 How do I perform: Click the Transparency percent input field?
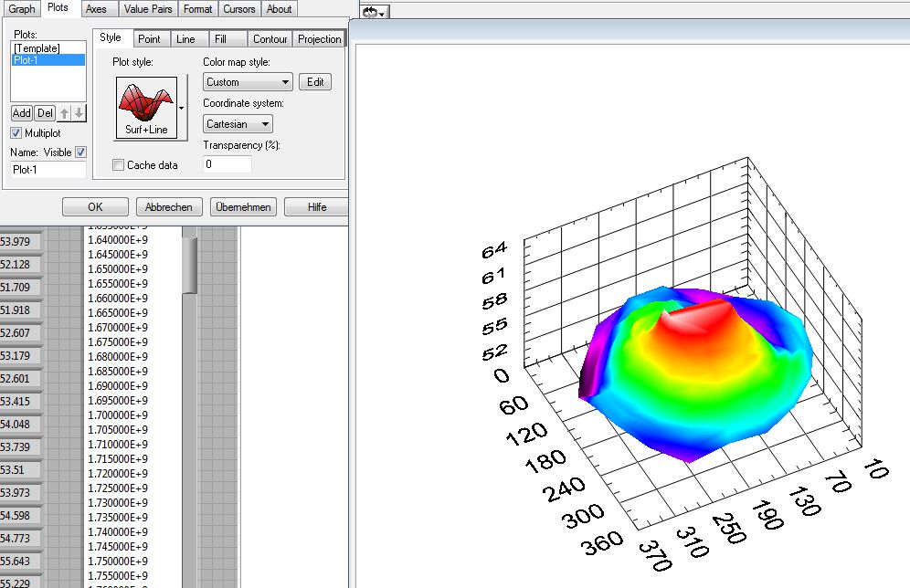coord(227,164)
